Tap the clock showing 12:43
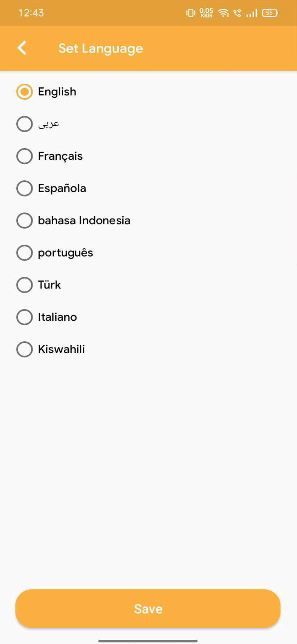 (x=31, y=12)
